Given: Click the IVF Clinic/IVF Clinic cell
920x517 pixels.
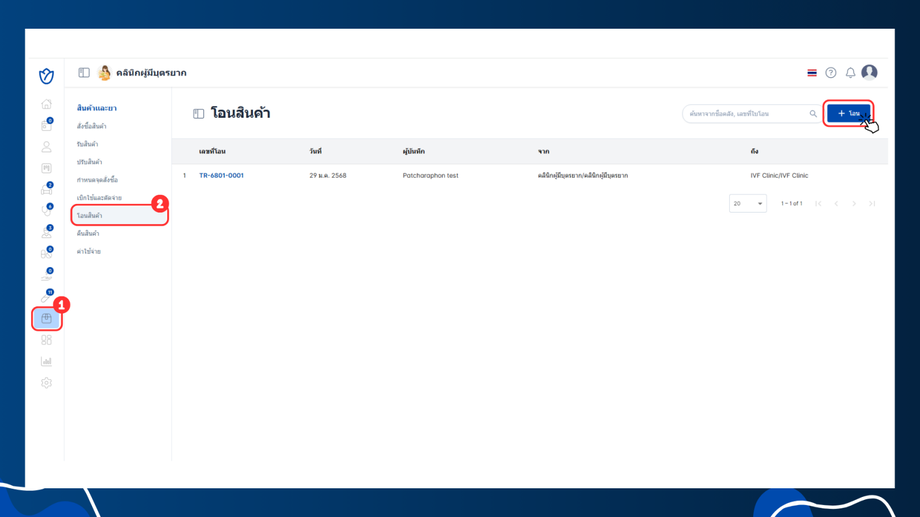Looking at the screenshot, I should (779, 175).
